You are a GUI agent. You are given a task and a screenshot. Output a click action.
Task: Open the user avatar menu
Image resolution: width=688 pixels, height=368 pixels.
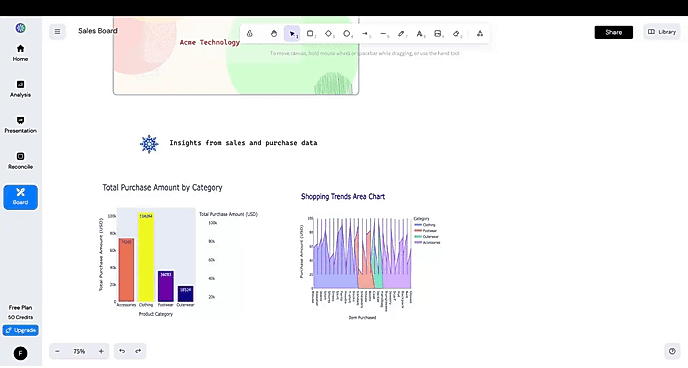pyautogui.click(x=20, y=354)
